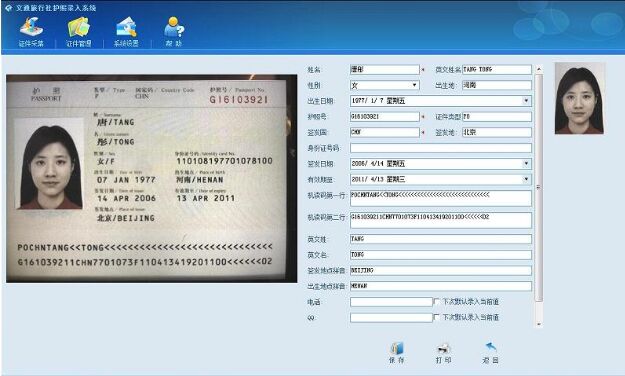This screenshot has height=376, width=625.
Task: Expand the 有效期至 expiry date dropdown
Action: tap(527, 179)
